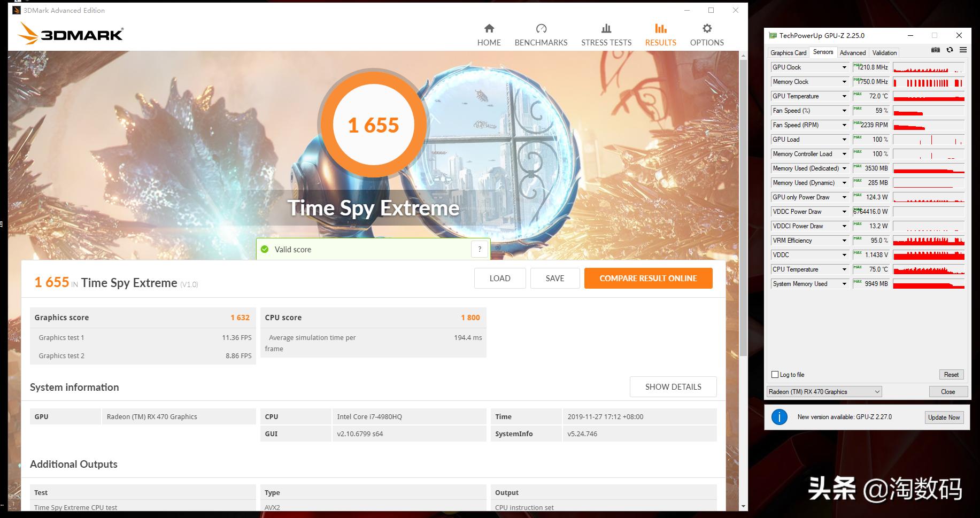Screen dimensions: 980x518
Task: Click the scrollbar down arrow in 3DMark
Action: (x=743, y=506)
